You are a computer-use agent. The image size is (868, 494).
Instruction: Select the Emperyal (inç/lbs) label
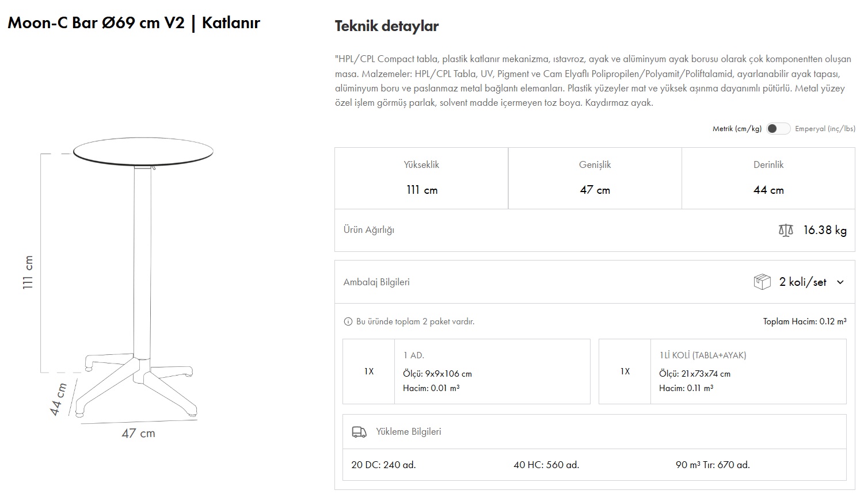click(x=825, y=129)
